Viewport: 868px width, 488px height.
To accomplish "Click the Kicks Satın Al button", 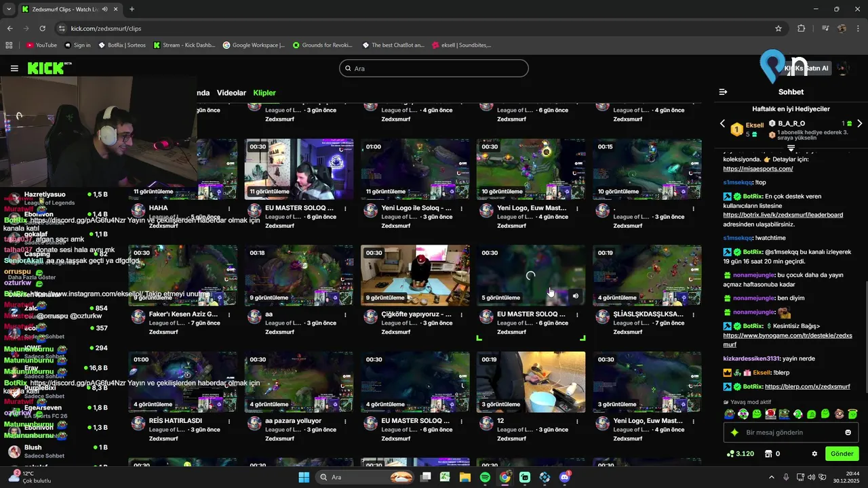I will (x=806, y=68).
